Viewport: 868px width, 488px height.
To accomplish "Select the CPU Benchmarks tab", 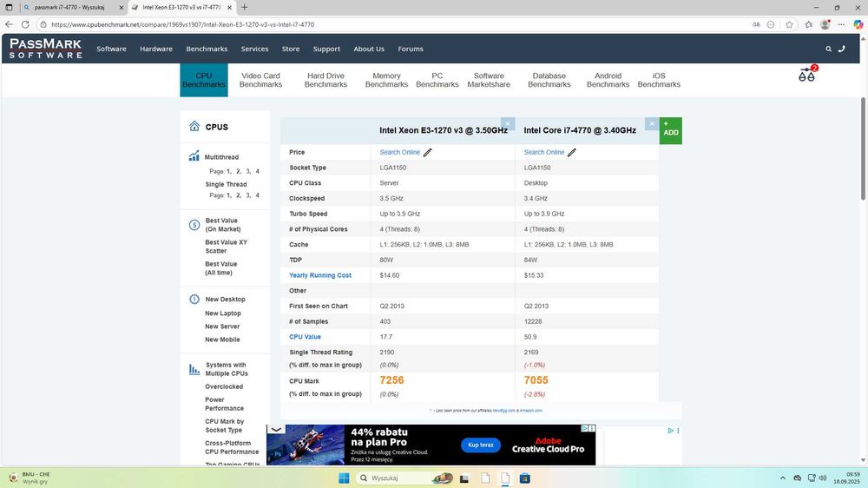I will point(204,80).
